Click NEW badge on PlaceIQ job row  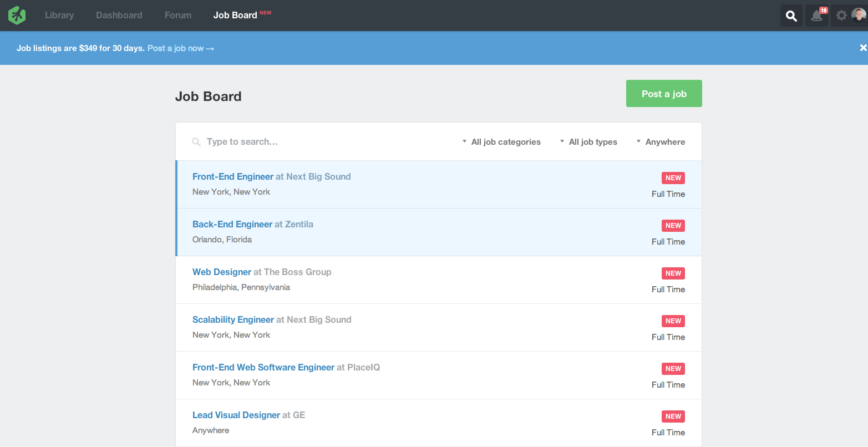coord(673,369)
